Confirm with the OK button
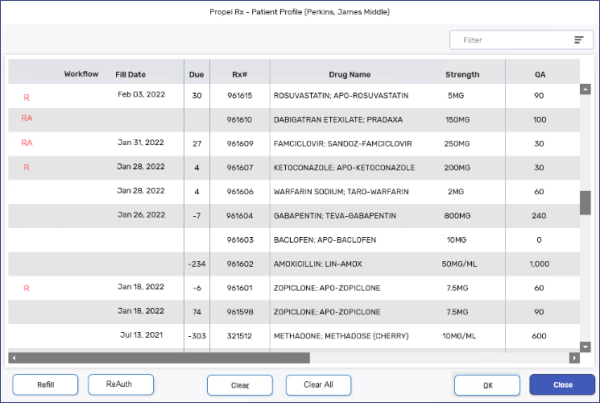Screen dimensions: 600x403 pyautogui.click(x=487, y=384)
